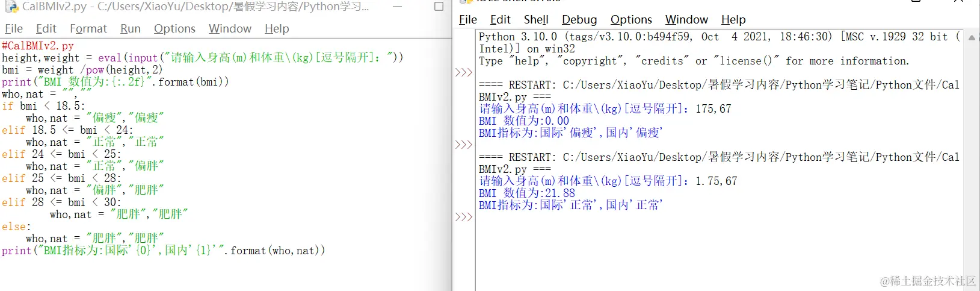Screen dimensions: 980x291
Task: Click the line height,weight = eval(input(...))
Action: [203, 58]
